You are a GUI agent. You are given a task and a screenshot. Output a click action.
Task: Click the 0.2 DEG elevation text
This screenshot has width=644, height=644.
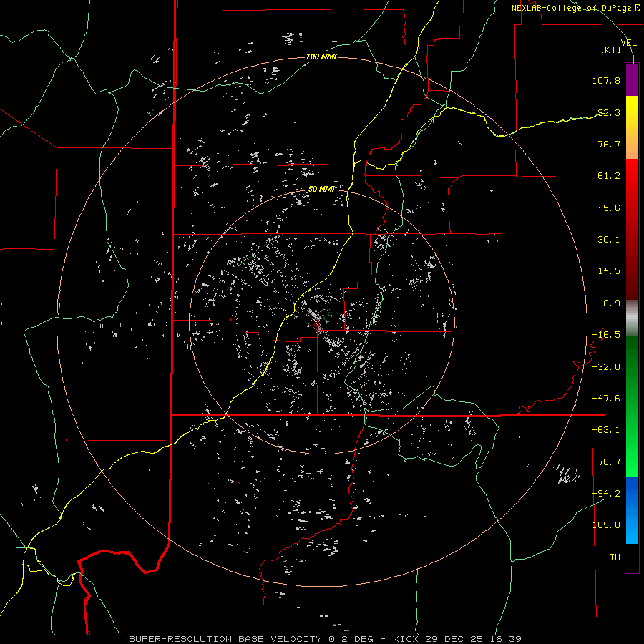[351, 639]
